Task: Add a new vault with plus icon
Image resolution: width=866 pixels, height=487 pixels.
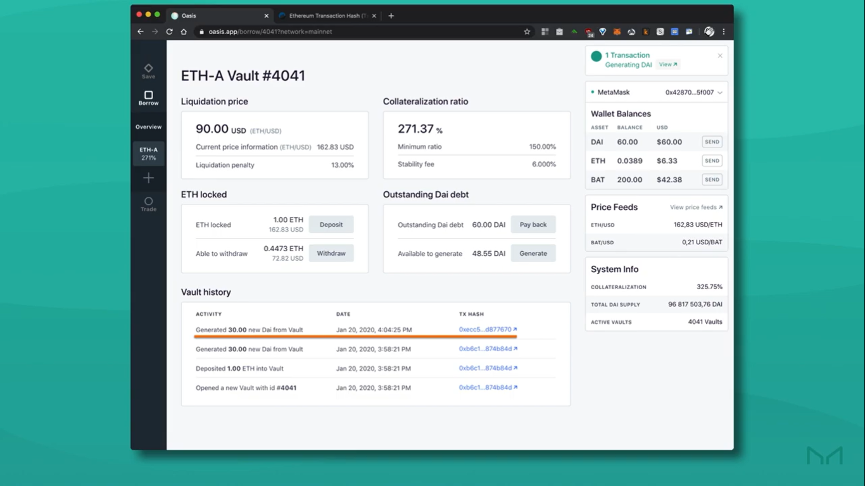Action: click(149, 178)
